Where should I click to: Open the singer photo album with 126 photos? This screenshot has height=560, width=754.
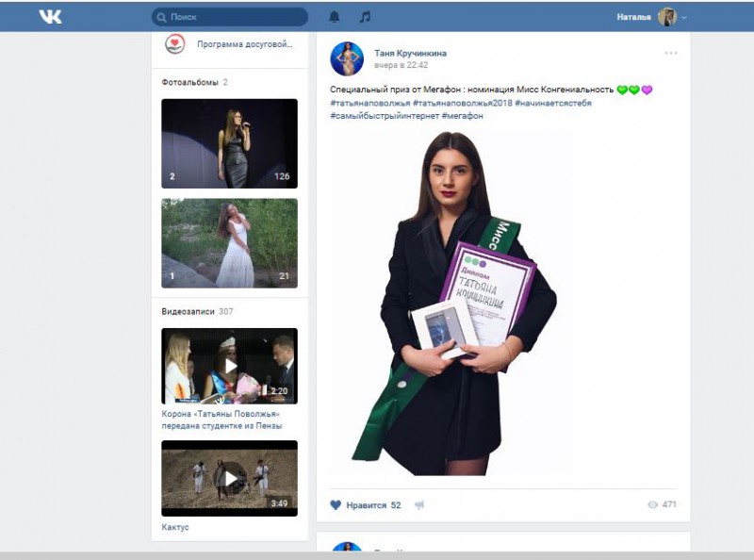[x=229, y=143]
